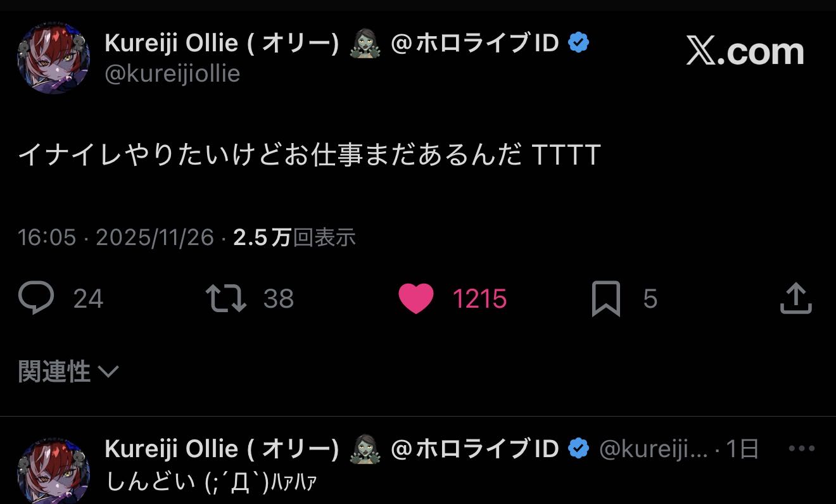Open the reply author's profile avatar
This screenshot has width=836, height=504.
53,470
